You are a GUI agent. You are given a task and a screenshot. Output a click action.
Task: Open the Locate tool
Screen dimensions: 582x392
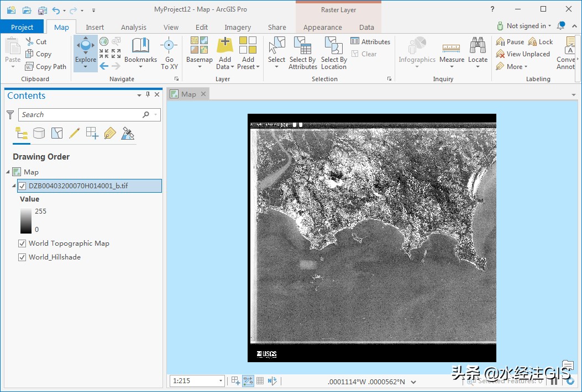click(x=478, y=52)
